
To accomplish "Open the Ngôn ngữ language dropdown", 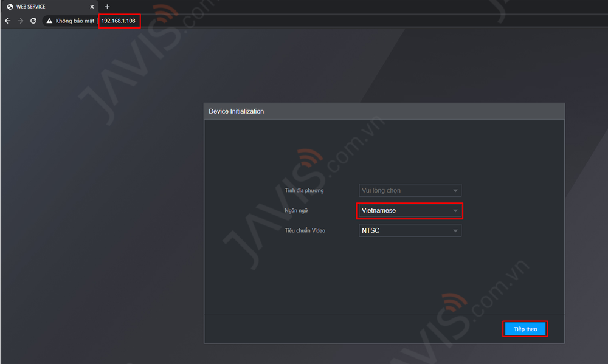I will [x=410, y=210].
